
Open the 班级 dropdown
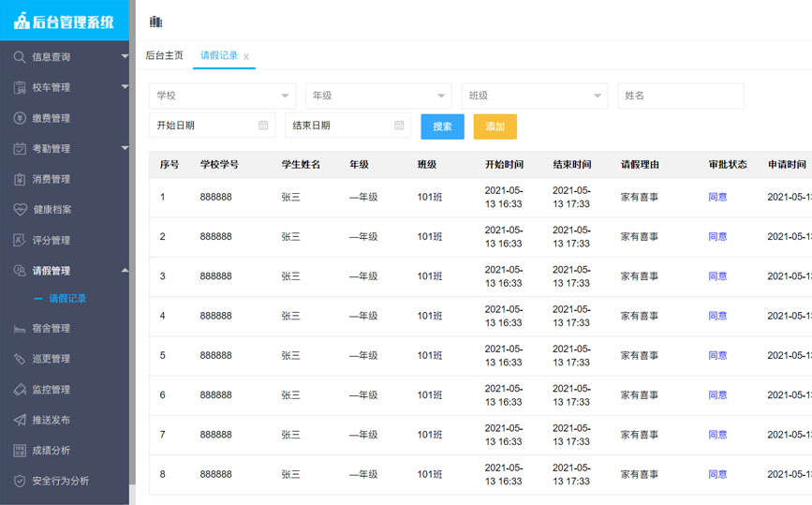click(535, 96)
